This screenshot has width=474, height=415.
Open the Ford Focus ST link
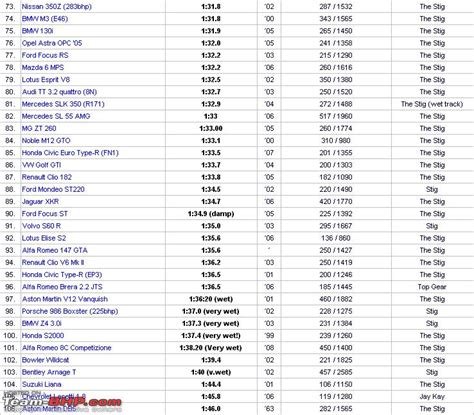[44, 214]
